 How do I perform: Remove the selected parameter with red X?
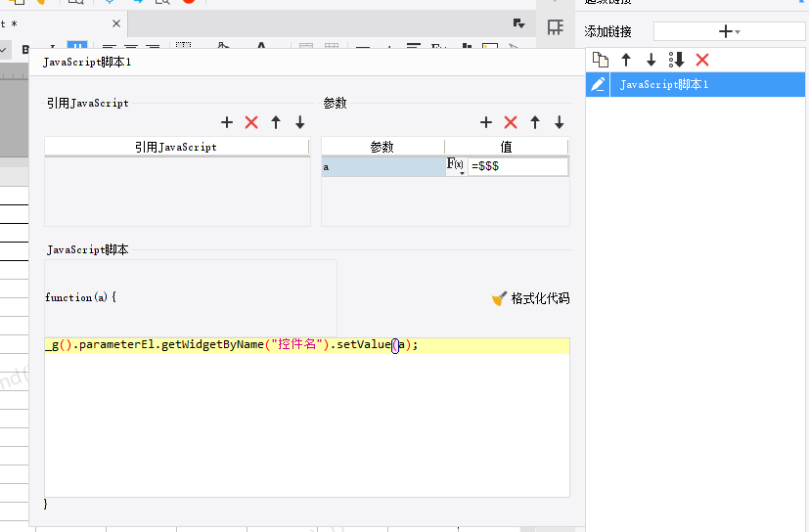point(511,122)
